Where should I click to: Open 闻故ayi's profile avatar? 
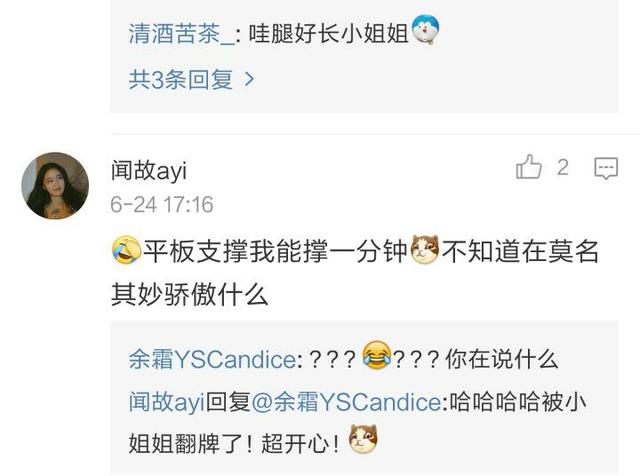click(55, 186)
